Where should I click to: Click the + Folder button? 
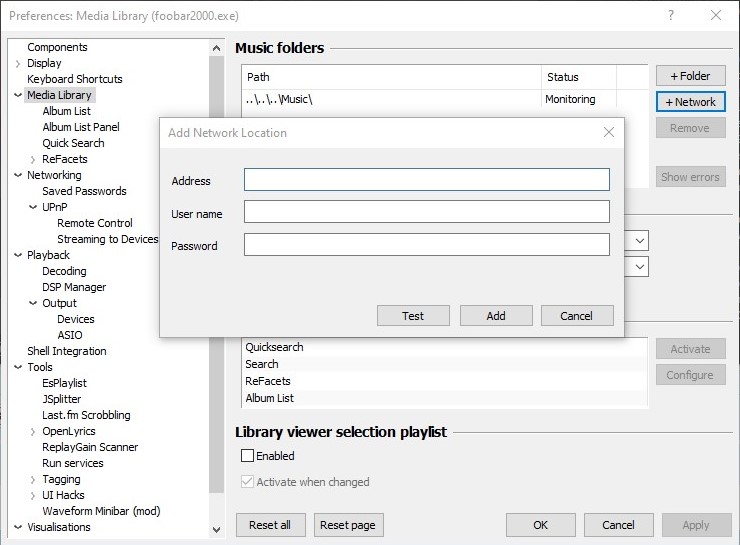690,76
